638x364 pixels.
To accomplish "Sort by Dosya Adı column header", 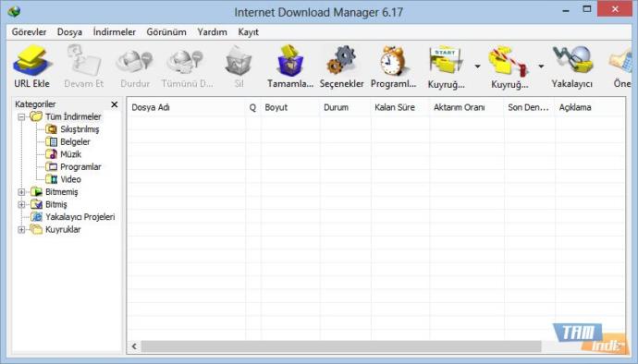I will 187,107.
